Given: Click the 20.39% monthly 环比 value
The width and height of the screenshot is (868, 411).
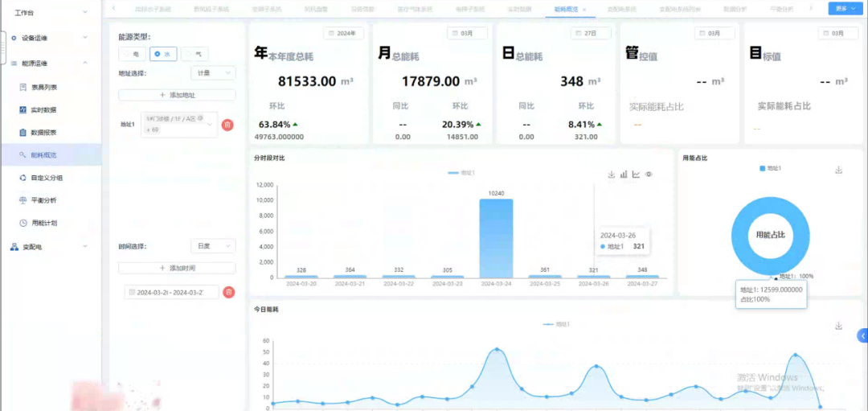Looking at the screenshot, I should [457, 124].
